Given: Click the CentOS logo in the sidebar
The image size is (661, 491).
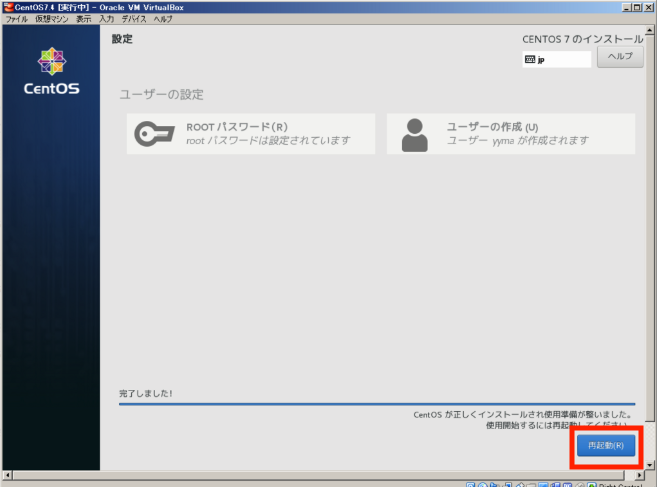Looking at the screenshot, I should click(51, 71).
